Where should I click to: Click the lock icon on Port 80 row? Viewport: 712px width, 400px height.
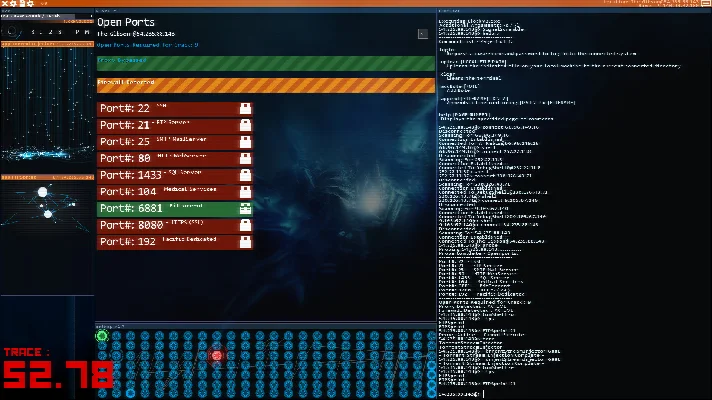[x=245, y=158]
